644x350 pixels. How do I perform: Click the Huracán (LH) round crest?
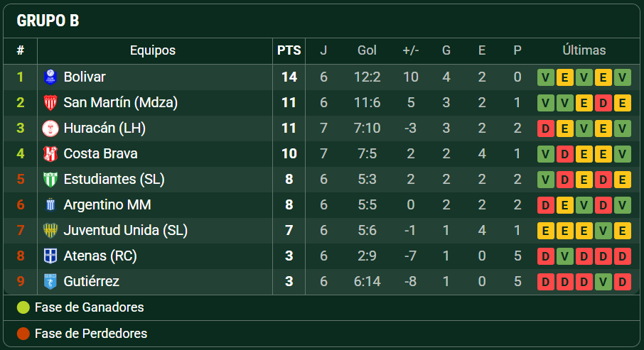point(50,128)
